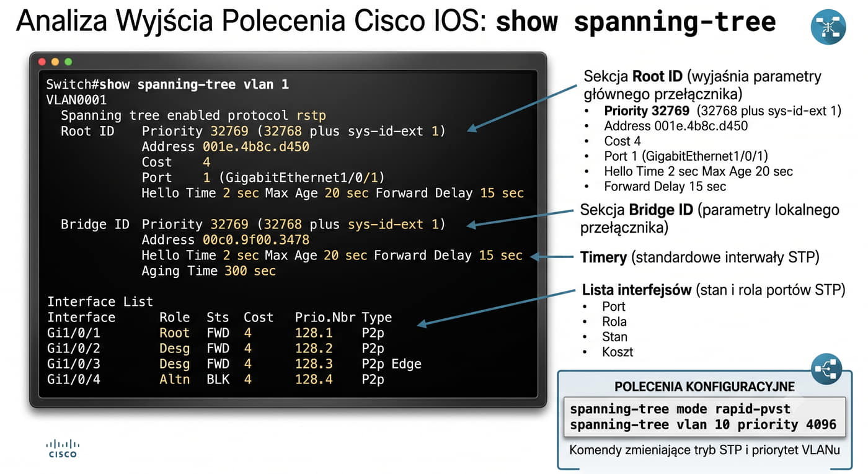Click the yellow terminal window dot
Screen dimensions: 868x474
coord(55,62)
